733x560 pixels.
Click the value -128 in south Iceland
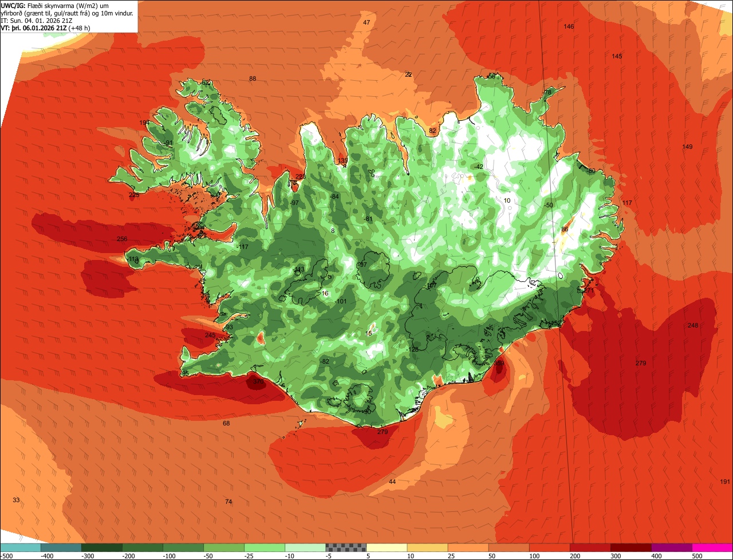pyautogui.click(x=412, y=349)
